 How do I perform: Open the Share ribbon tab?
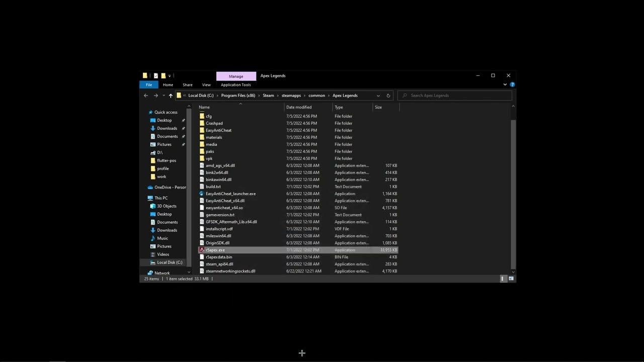coord(188,84)
